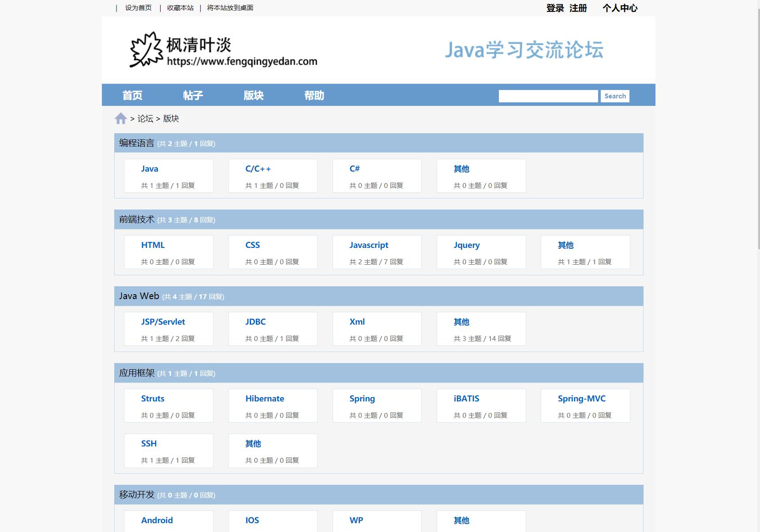Open the 首页 nav menu item
The image size is (760, 532).
coord(132,95)
